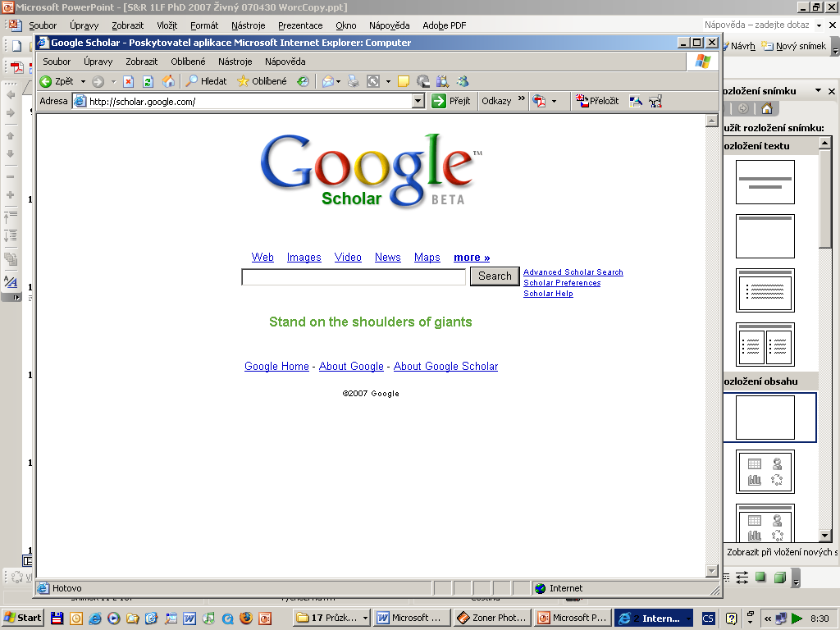Open Internet Explorer from quick launch

[95, 619]
